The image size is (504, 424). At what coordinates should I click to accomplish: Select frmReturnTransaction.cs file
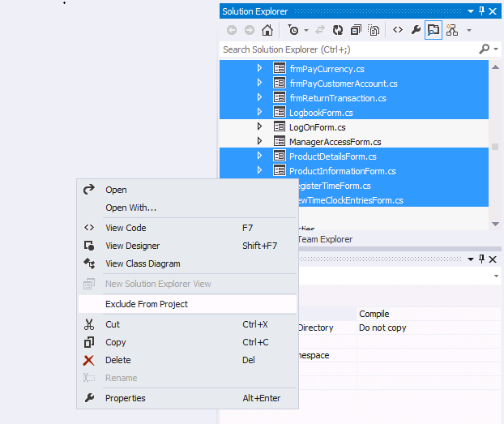point(338,98)
